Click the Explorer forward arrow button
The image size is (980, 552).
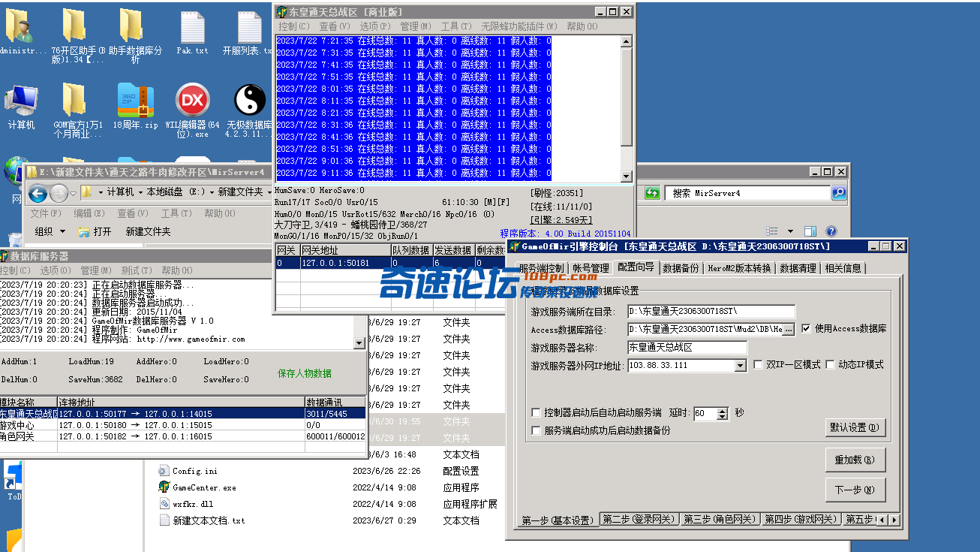click(59, 194)
